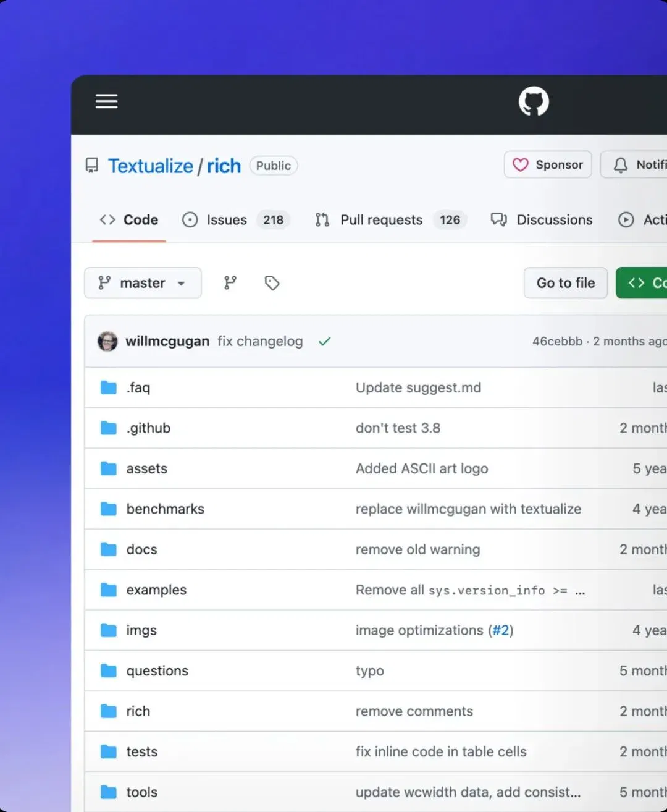Screen dimensions: 667x812
Task: Click the folder icon for assets
Action: (109, 468)
